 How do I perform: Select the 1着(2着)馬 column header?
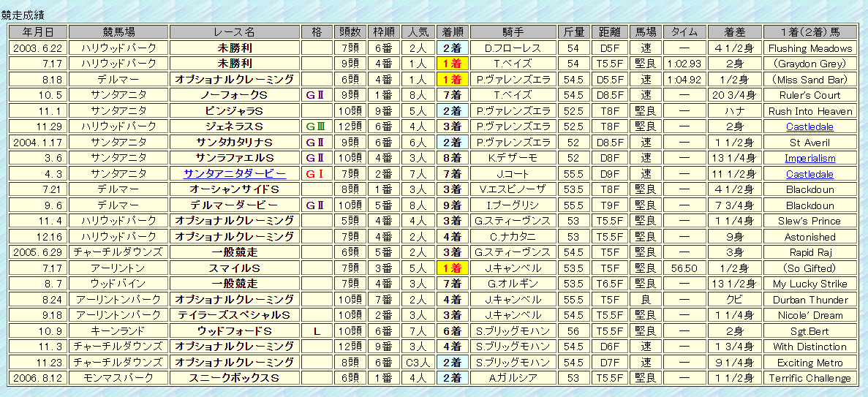(809, 32)
